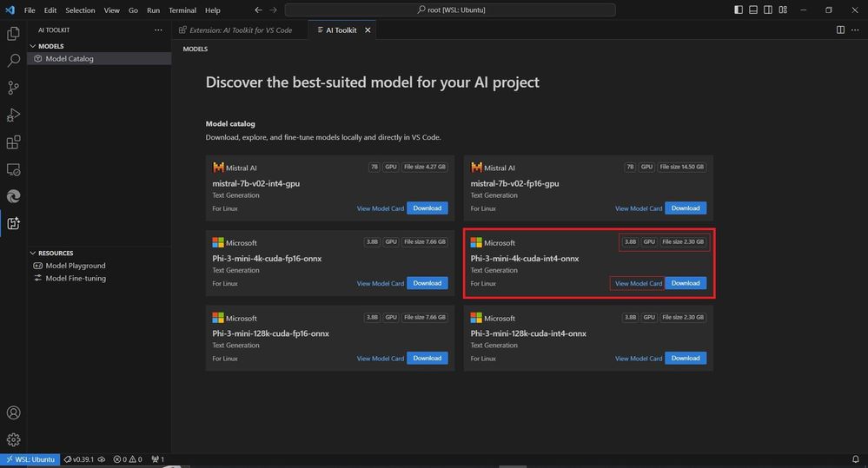Switch to Extension: AI Toolkit for VS Code tab
Image resolution: width=868 pixels, height=468 pixels.
(x=241, y=30)
